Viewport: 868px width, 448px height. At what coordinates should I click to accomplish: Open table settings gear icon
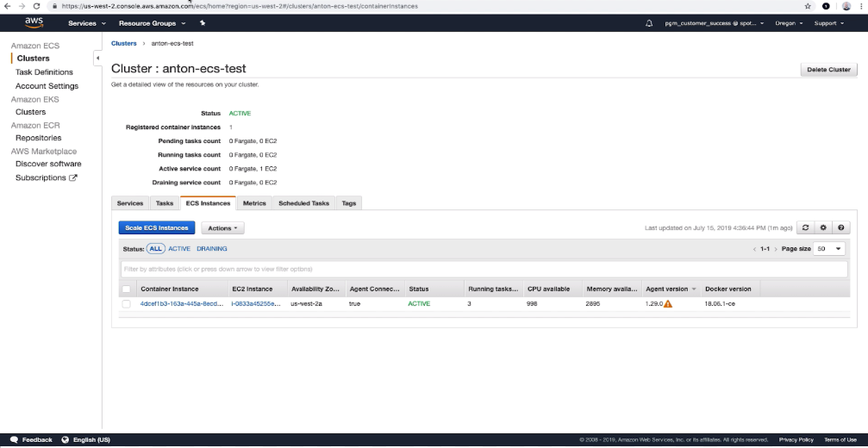823,227
